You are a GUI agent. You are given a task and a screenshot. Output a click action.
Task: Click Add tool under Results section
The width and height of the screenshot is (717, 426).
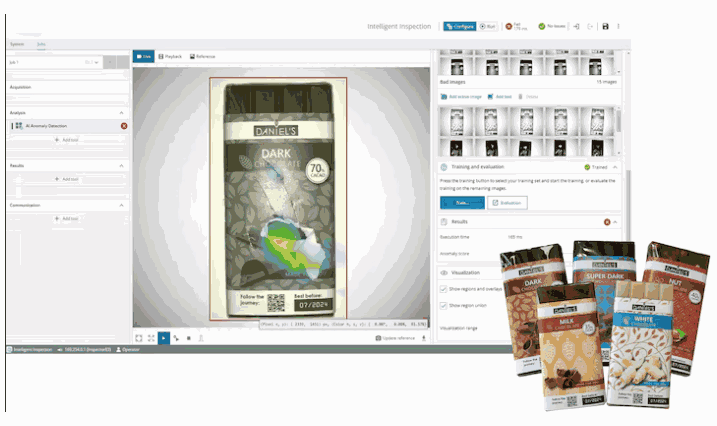67,179
